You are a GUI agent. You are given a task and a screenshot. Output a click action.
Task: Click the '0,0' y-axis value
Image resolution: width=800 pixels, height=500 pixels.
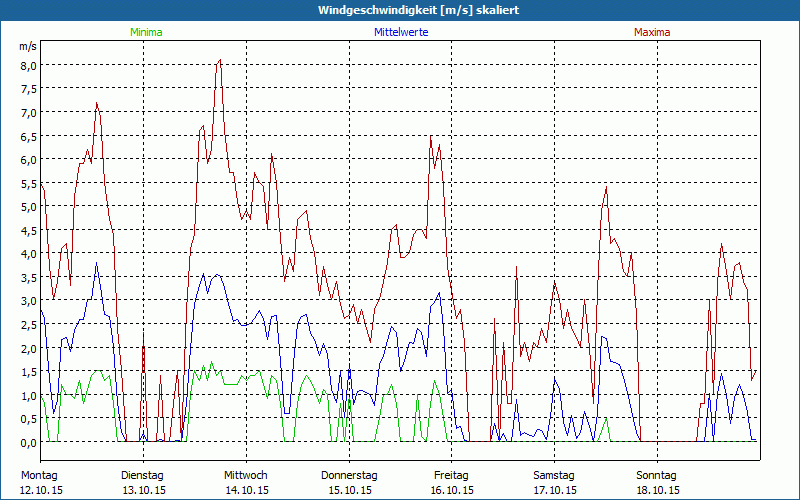[29, 442]
